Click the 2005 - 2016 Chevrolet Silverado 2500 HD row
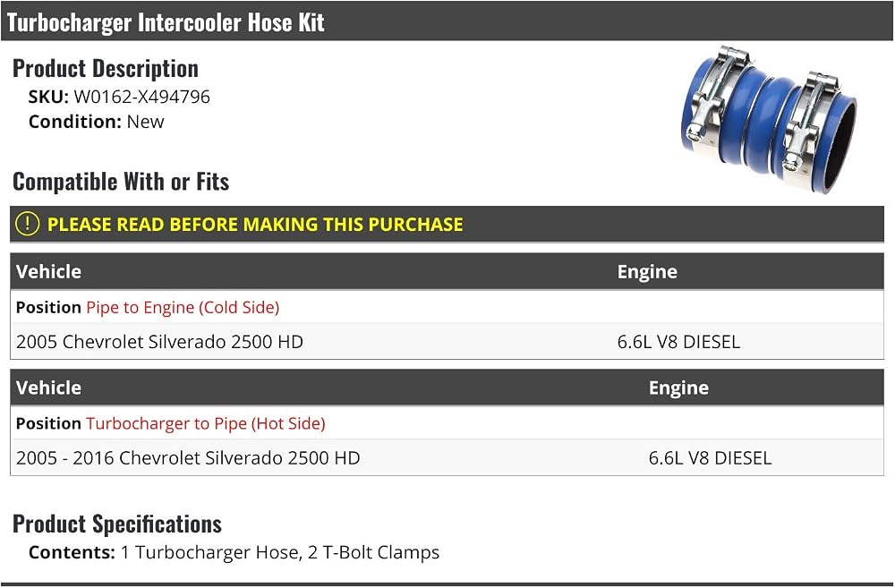The width and height of the screenshot is (895, 588). point(447,457)
